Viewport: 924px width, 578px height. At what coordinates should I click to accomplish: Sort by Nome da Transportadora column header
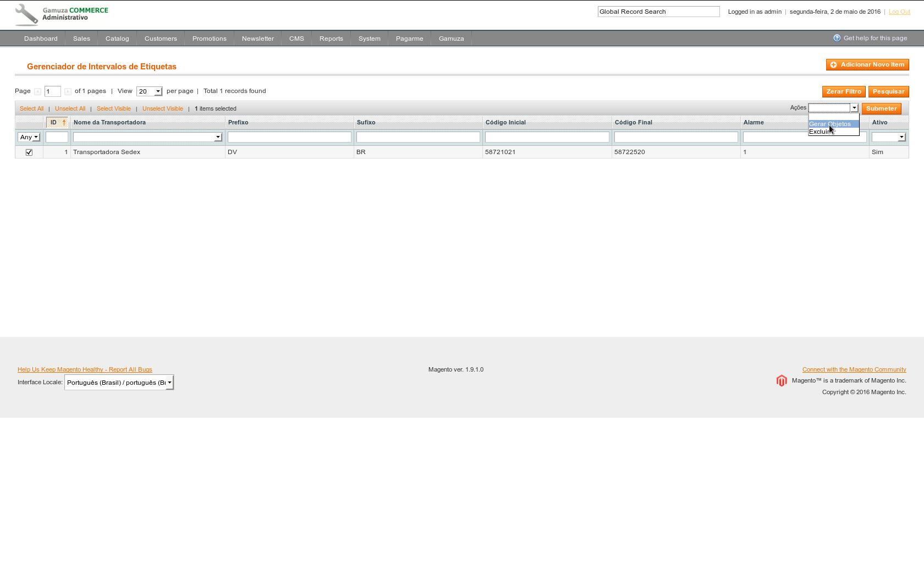pyautogui.click(x=109, y=123)
